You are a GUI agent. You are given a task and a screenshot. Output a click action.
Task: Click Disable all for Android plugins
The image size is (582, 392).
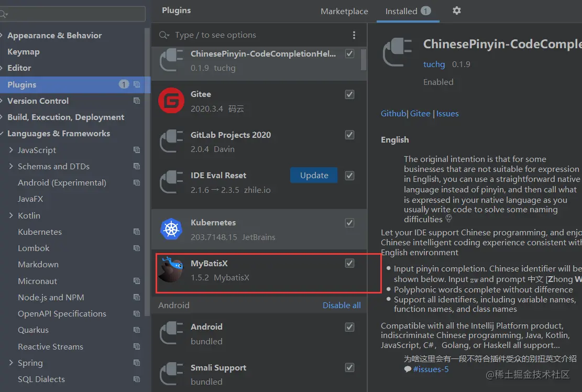(342, 306)
